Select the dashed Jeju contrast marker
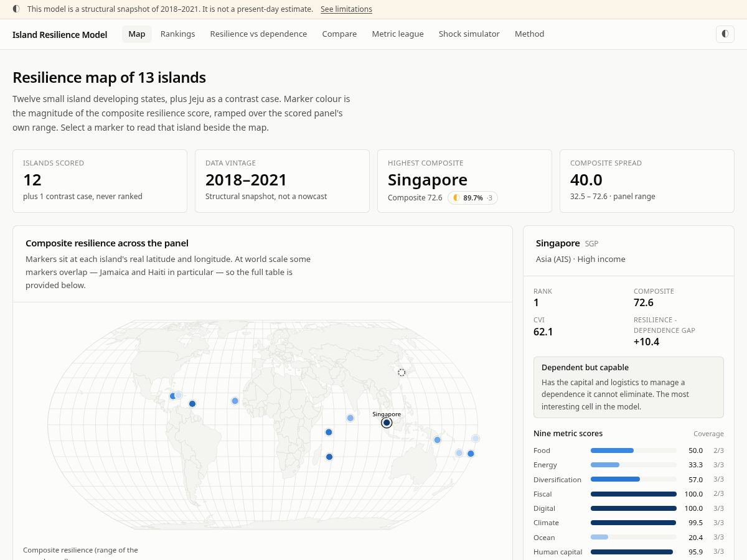Viewport: 747px width, 560px height. point(402,372)
